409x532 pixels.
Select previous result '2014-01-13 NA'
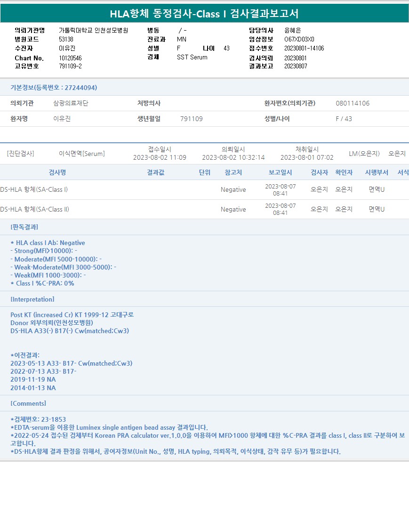tap(33, 388)
